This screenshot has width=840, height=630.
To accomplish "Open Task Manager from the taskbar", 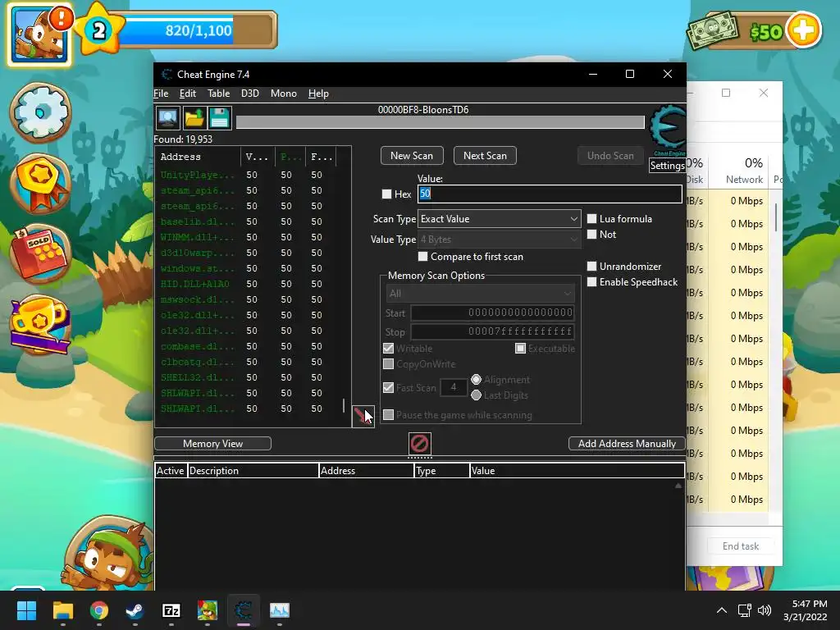I will [x=279, y=610].
